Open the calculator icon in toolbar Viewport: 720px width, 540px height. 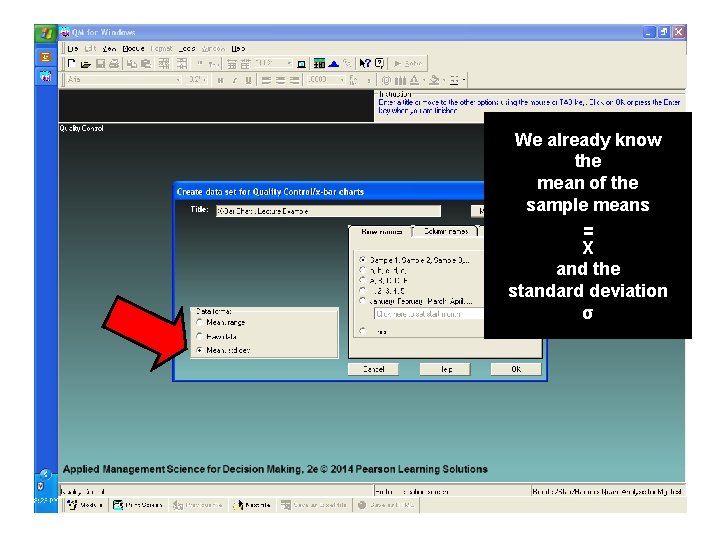(319, 63)
